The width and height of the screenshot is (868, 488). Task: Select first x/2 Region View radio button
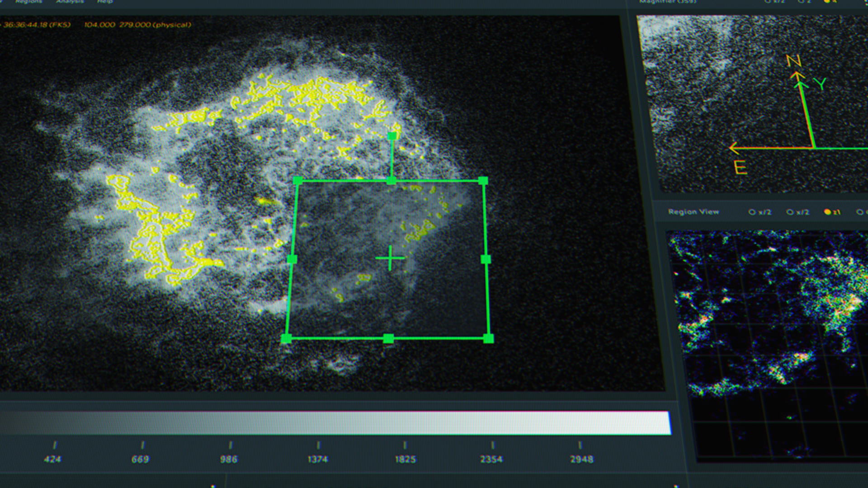[752, 212]
